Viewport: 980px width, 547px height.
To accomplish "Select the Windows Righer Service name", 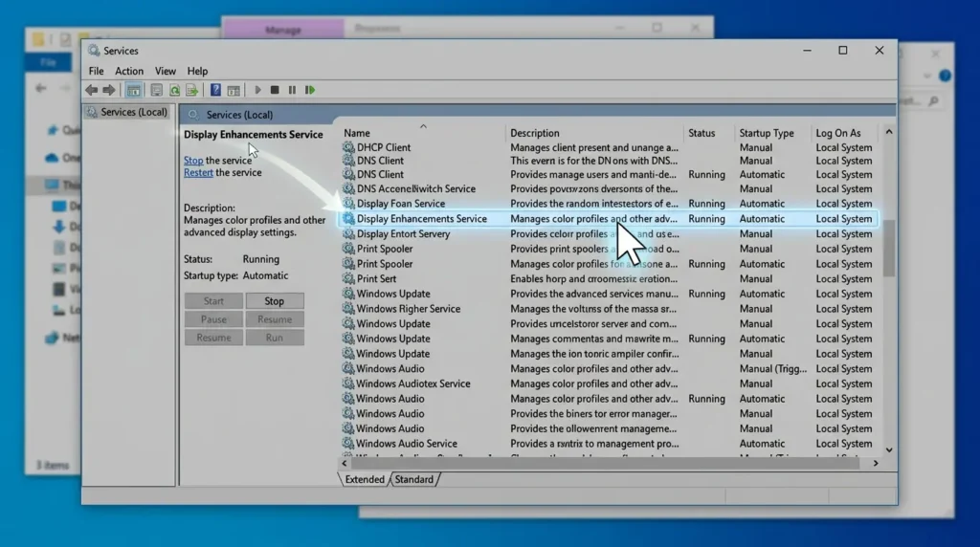I will tap(408, 309).
